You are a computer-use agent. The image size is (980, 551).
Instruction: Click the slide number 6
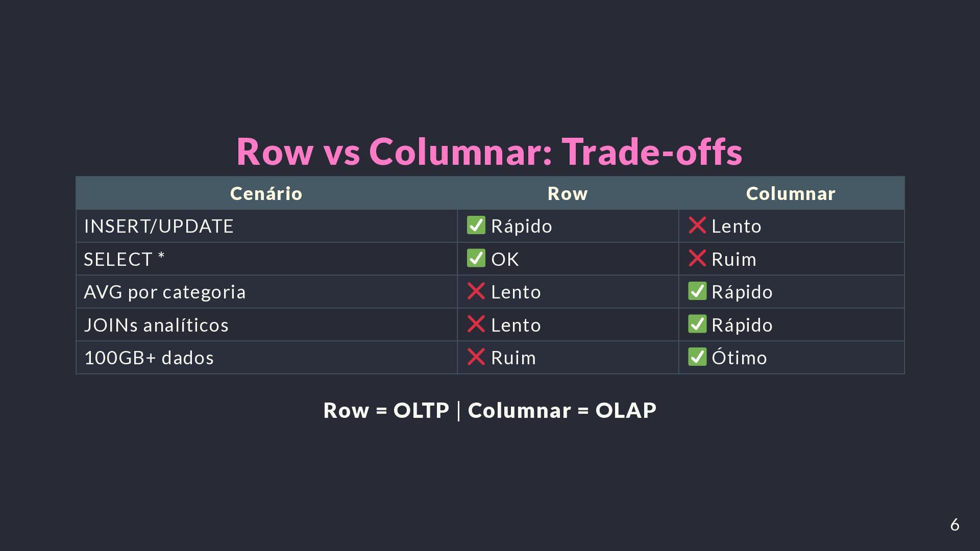pyautogui.click(x=955, y=524)
